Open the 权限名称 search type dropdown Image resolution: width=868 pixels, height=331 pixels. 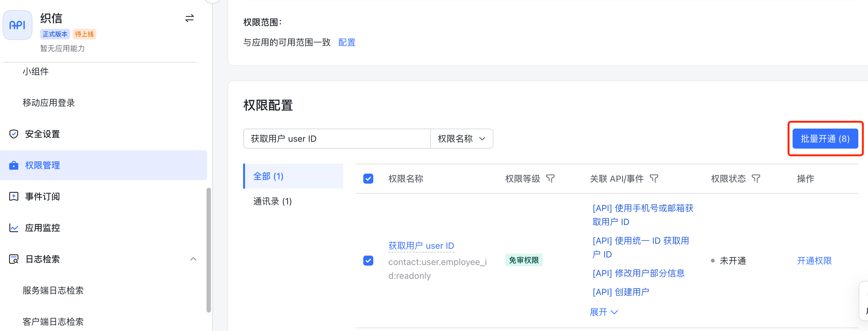tap(461, 139)
